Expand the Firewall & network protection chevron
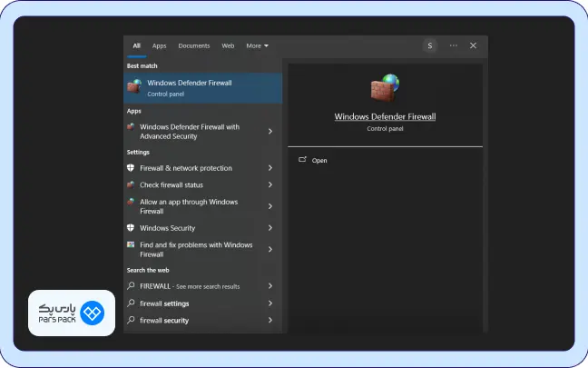Screen dimensions: 588x368 pyautogui.click(x=270, y=168)
